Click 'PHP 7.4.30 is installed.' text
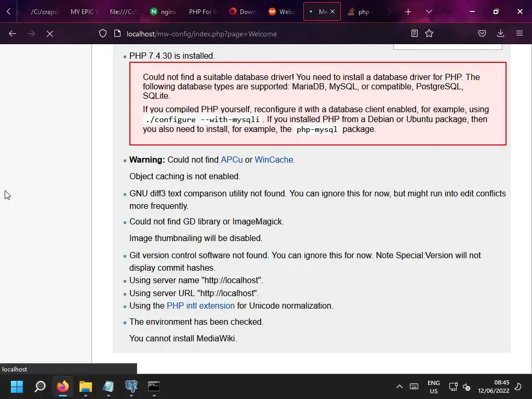The image size is (532, 399). point(172,56)
